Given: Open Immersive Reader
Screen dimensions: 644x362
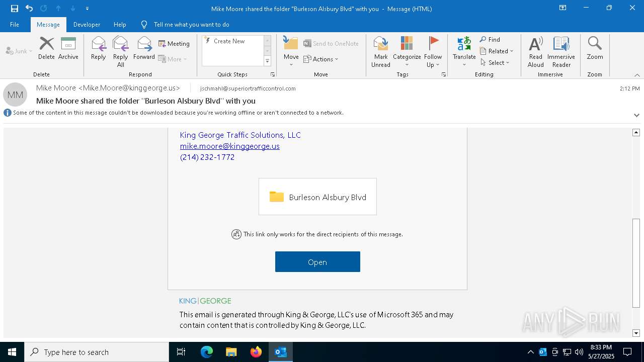Looking at the screenshot, I should pos(561,51).
